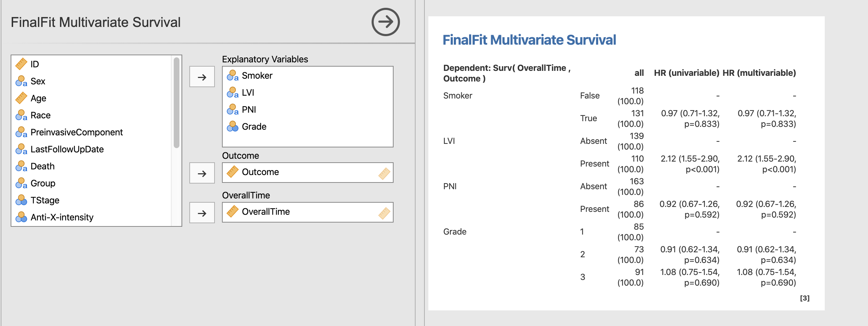This screenshot has height=326, width=868.
Task: Move variable to Outcome with arrow button
Action: [202, 173]
